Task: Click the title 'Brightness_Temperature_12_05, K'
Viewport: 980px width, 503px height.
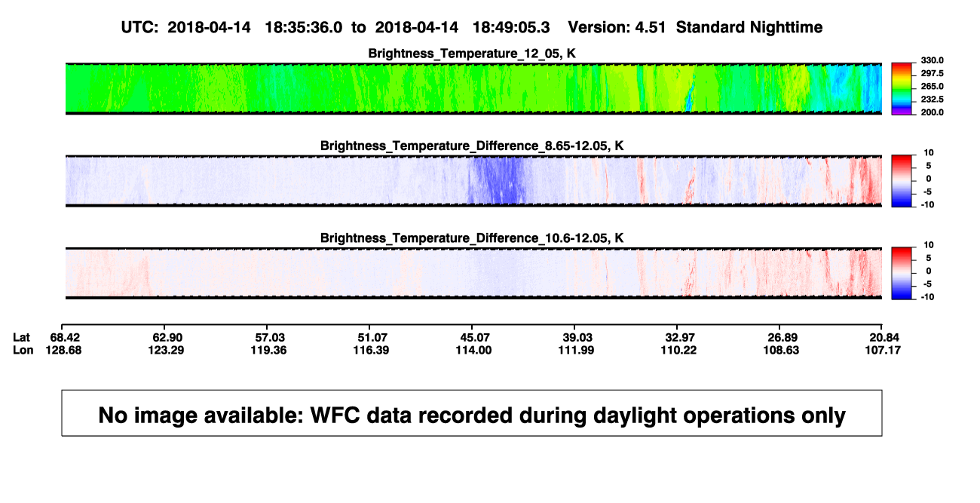Action: pos(472,53)
